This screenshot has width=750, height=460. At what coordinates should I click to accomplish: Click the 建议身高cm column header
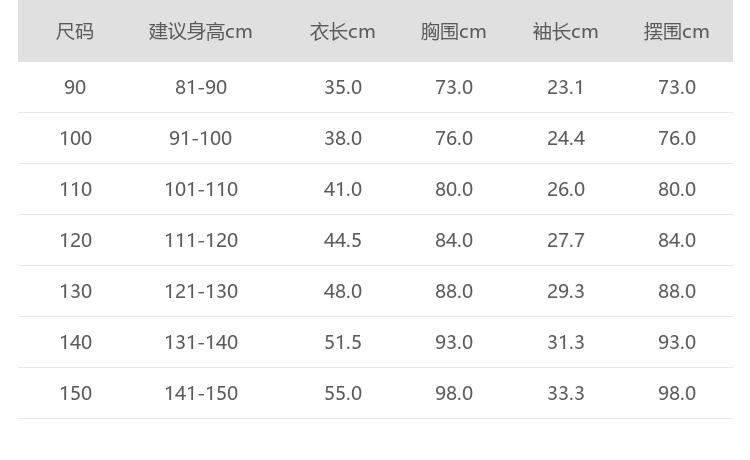(x=201, y=32)
